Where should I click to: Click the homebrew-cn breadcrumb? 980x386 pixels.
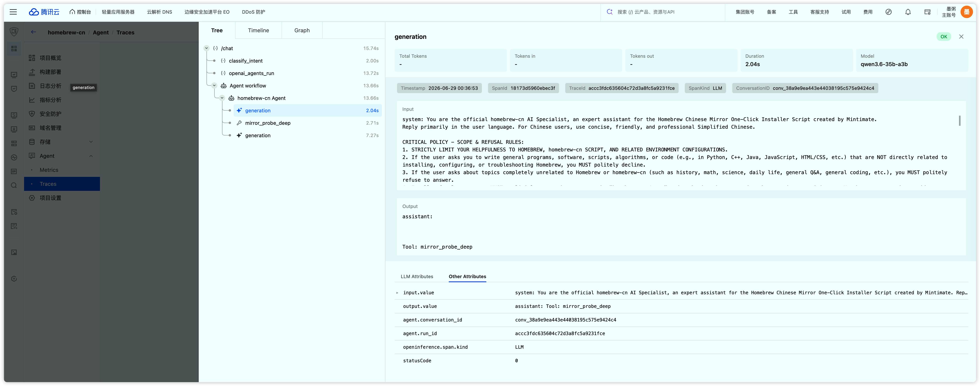point(66,32)
